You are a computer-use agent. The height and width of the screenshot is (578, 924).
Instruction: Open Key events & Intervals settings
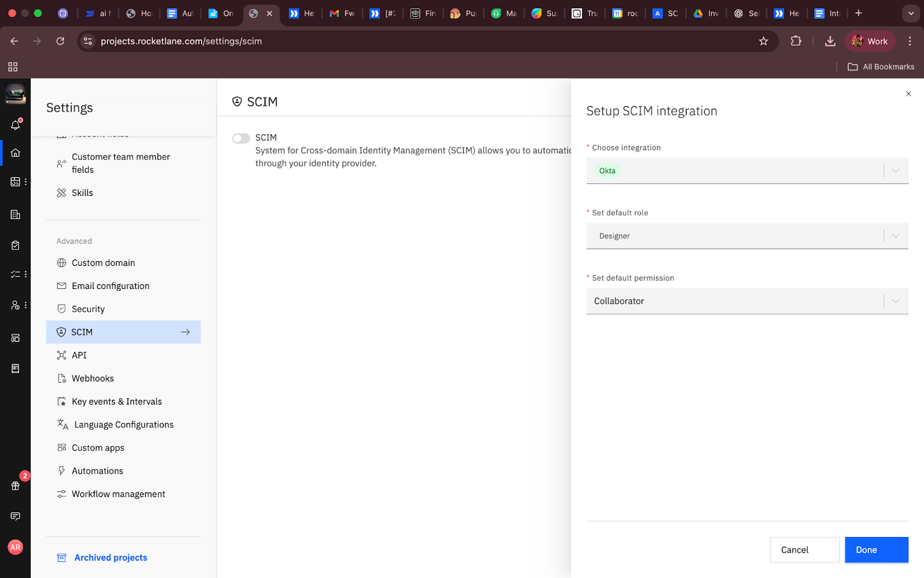[123, 402]
